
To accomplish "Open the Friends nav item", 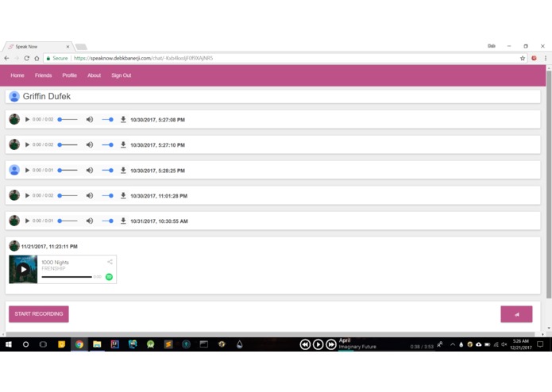I will pos(44,75).
